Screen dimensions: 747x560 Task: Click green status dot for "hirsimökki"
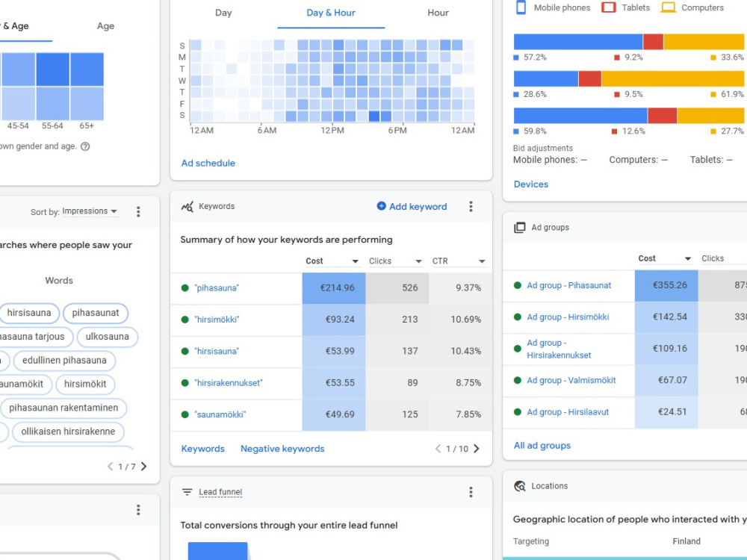tap(185, 320)
